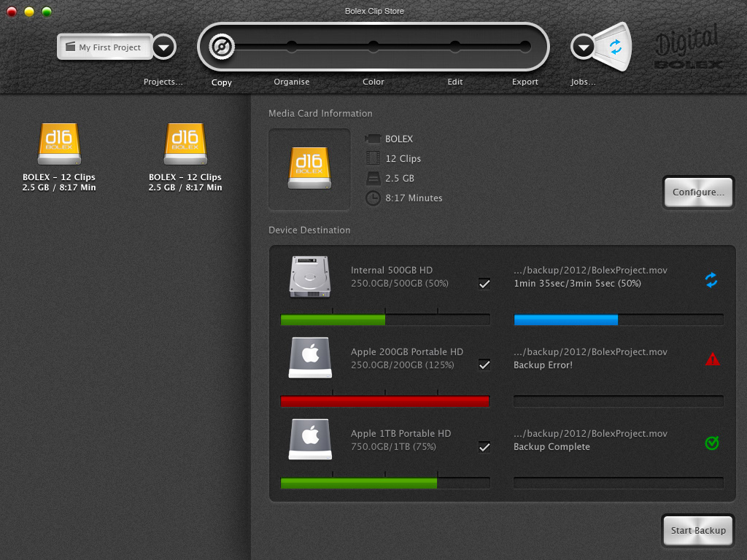747x560 pixels.
Task: Click the d16 media card preview thumbnail
Action: point(309,169)
